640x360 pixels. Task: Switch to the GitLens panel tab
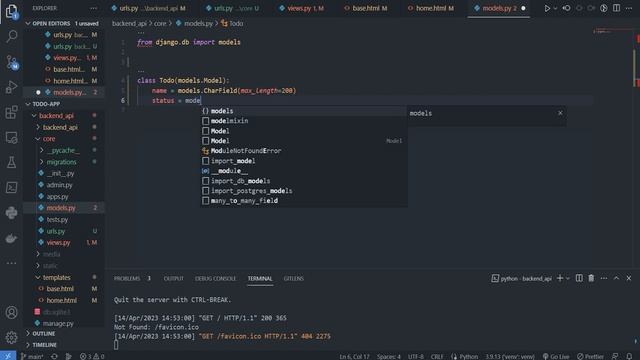tap(293, 278)
